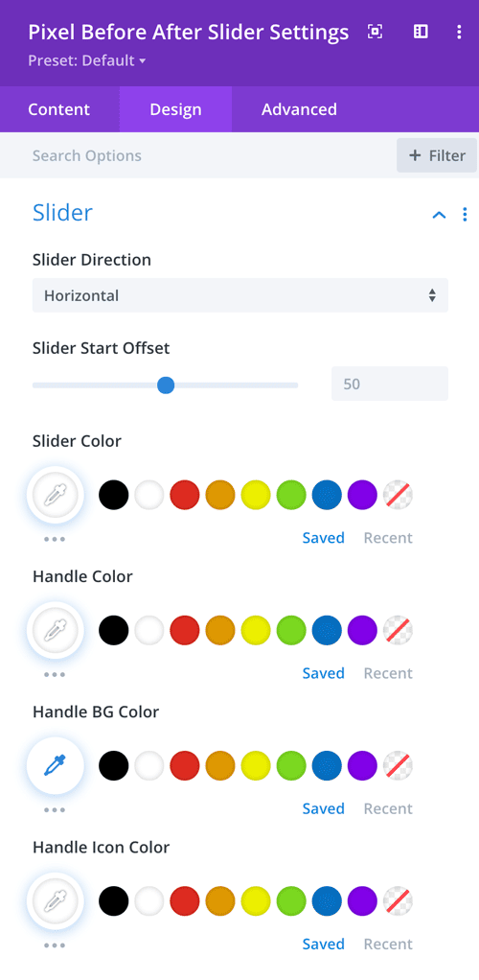The image size is (479, 980).
Task: Click the expand modal fullscreen icon
Action: click(375, 32)
